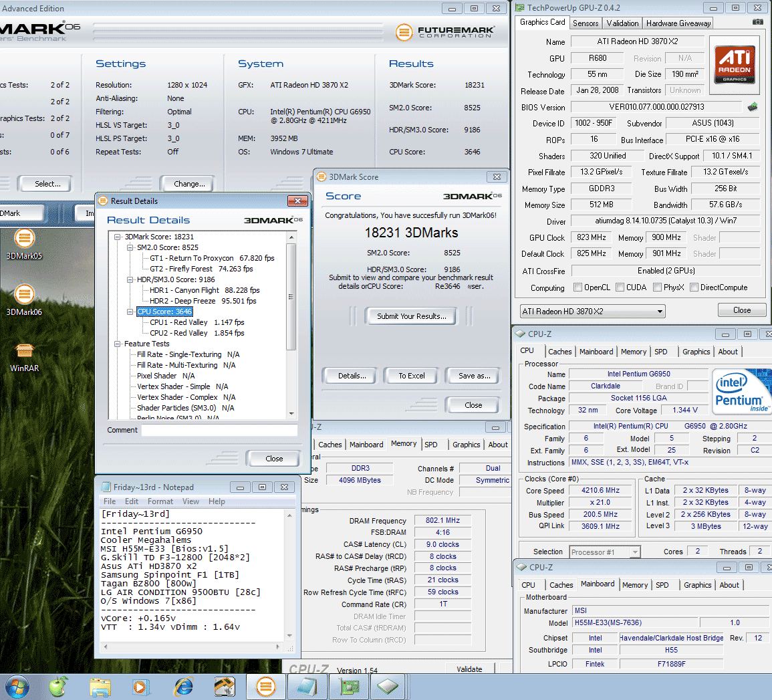Launch Internet Explorer from the taskbar
Screen dimensions: 772x700
pyautogui.click(x=183, y=686)
